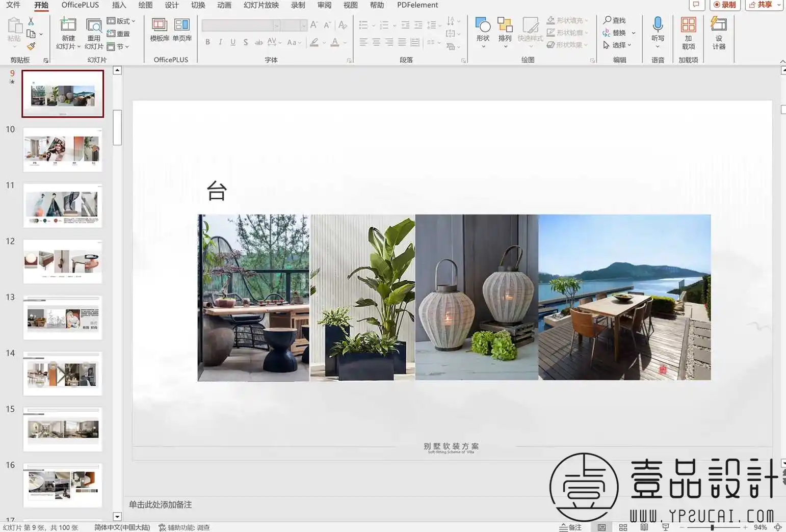Toggle text Shadow formatting
This screenshot has width=786, height=532.
[x=246, y=42]
